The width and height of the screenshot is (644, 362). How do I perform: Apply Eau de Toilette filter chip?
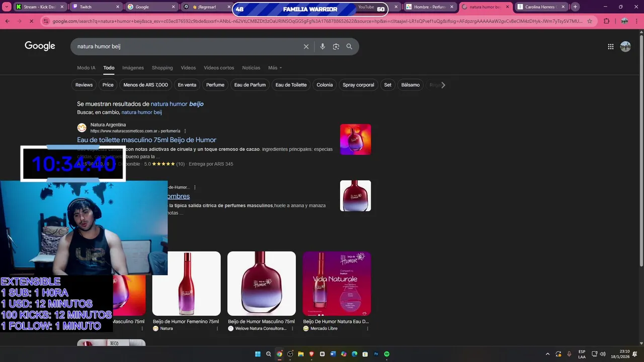[x=291, y=85]
